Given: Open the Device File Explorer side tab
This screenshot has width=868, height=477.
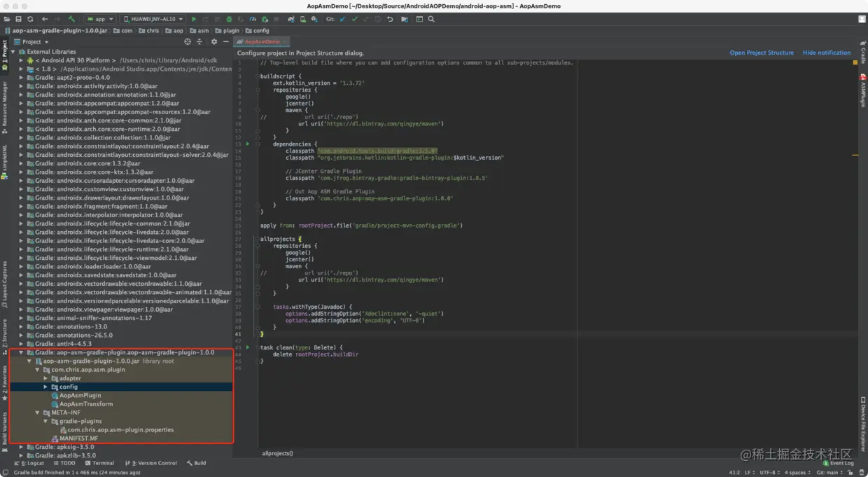Looking at the screenshot, I should click(x=863, y=424).
